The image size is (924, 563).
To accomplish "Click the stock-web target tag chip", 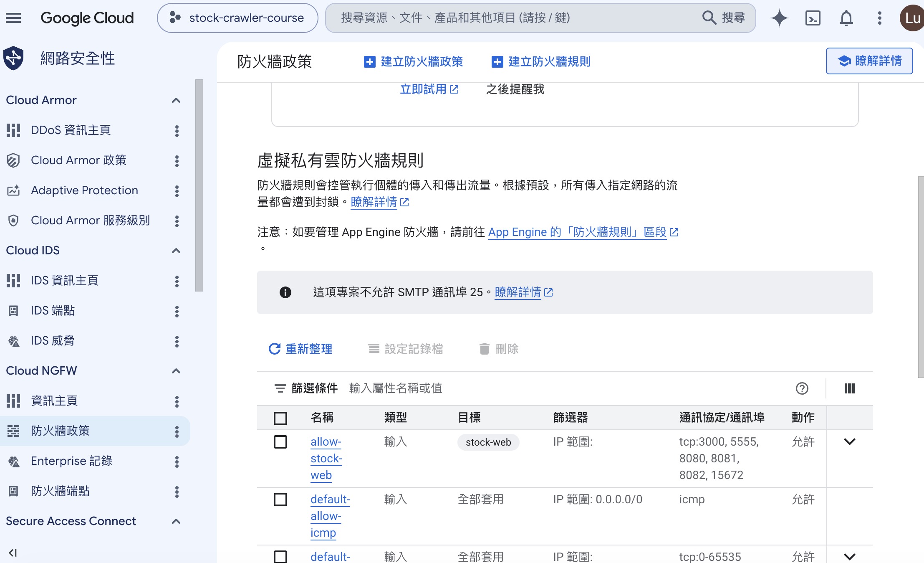I will tap(488, 442).
